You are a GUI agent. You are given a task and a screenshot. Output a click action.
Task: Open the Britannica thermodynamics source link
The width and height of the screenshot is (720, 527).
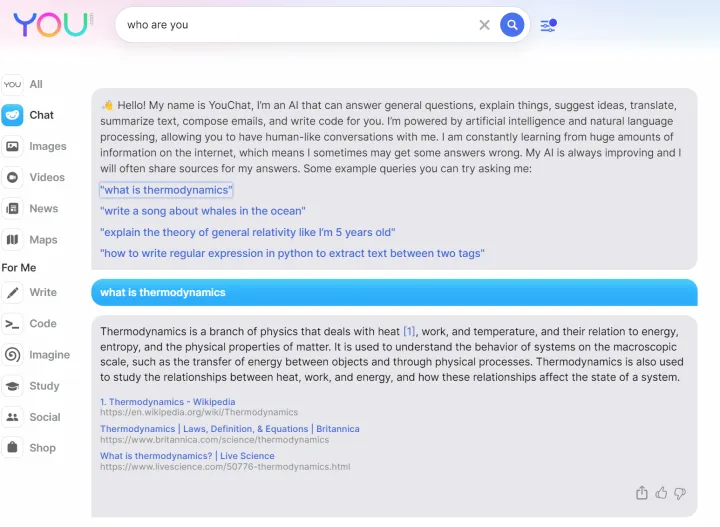coord(229,429)
